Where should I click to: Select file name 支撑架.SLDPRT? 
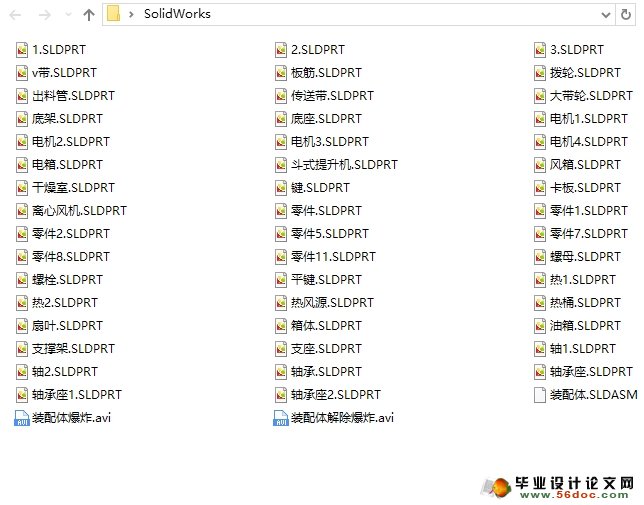[74, 349]
